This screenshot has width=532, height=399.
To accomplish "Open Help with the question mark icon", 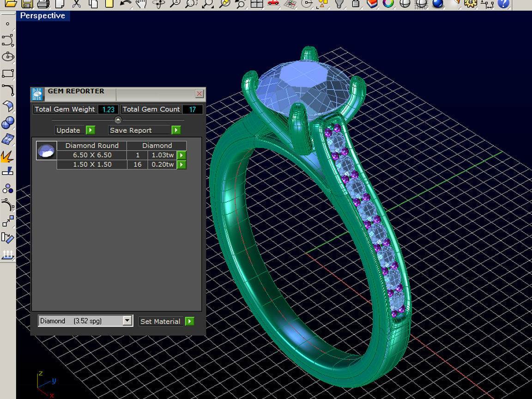I will click(503, 3).
